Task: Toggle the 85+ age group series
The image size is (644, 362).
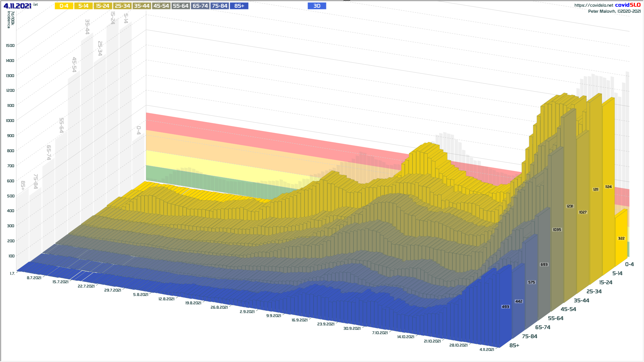Action: point(239,6)
